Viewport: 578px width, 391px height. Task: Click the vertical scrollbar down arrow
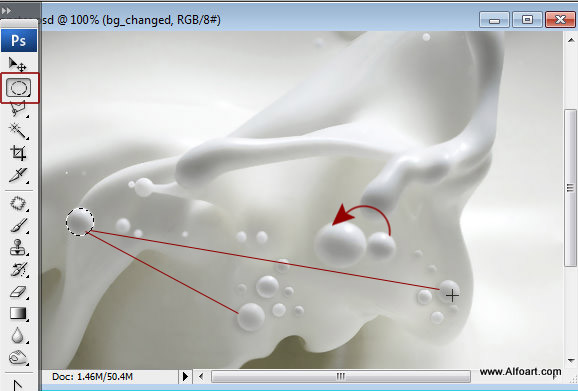[x=571, y=360]
